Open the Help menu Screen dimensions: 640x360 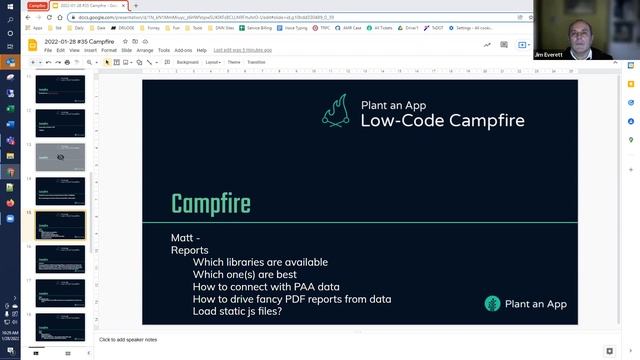[202, 50]
